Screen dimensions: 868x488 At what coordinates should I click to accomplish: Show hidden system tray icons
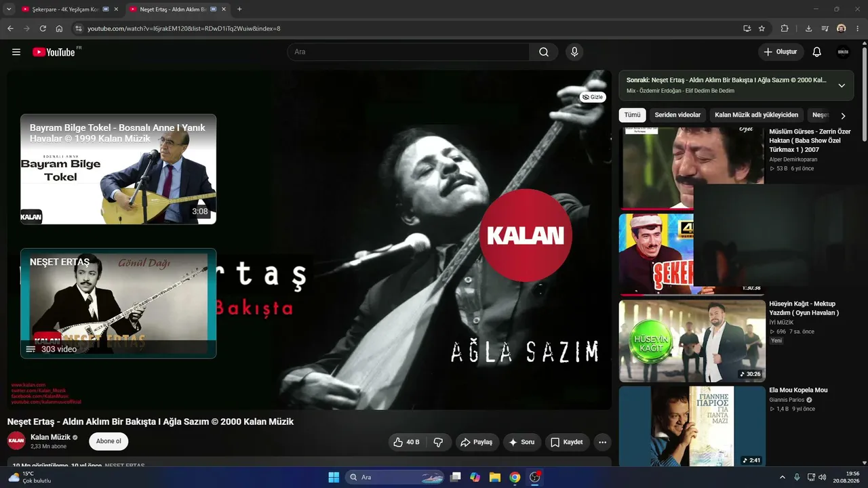(x=782, y=477)
